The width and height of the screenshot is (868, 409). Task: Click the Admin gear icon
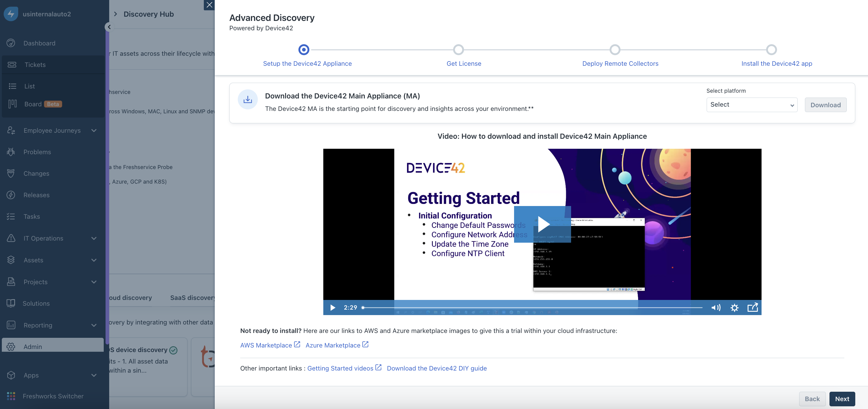[x=11, y=346]
